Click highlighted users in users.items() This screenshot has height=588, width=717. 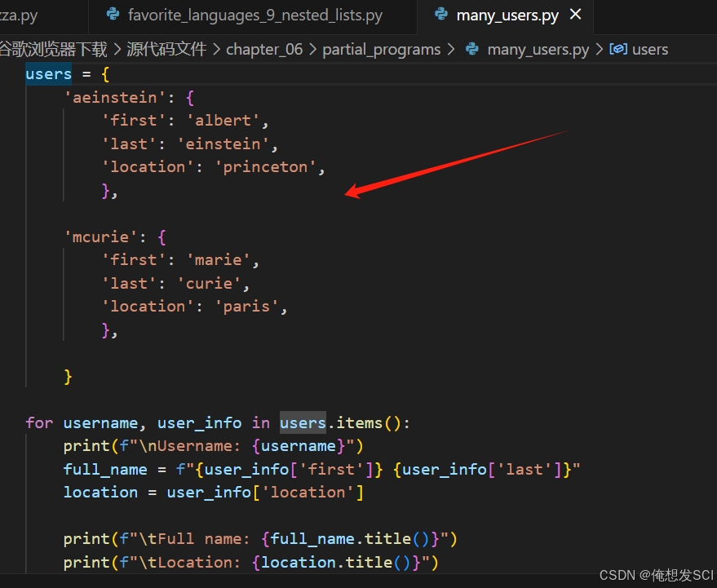tap(303, 423)
